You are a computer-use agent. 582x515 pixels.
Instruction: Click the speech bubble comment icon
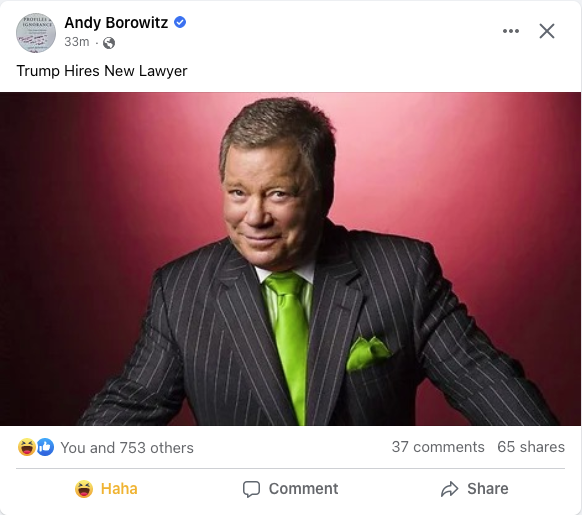click(x=251, y=489)
